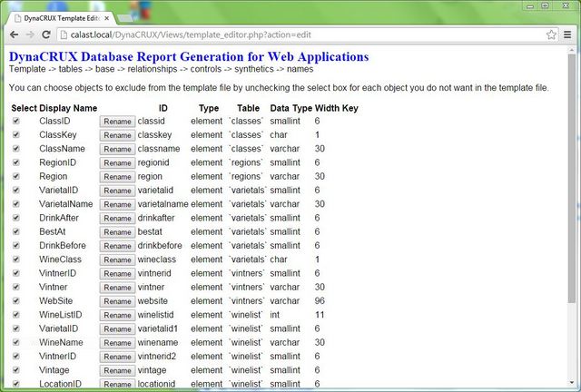Click the Data Type column header
Viewport: 581px width, 392px height.
(290, 108)
